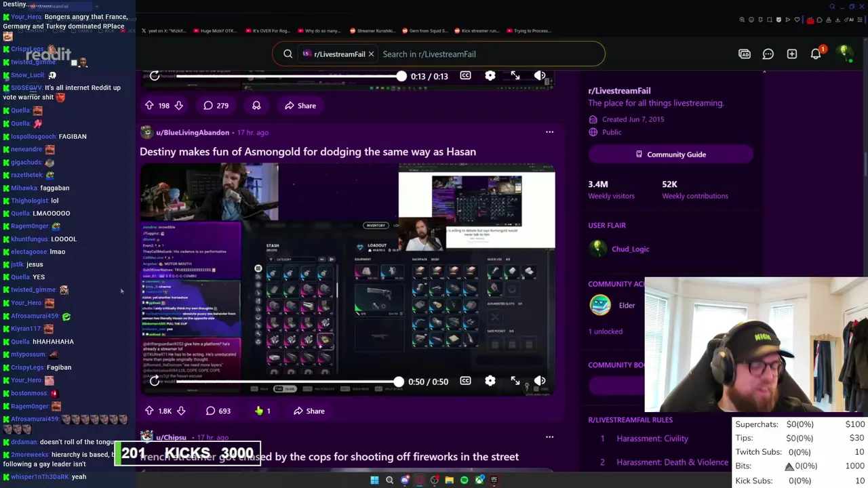
Task: Give an award on the 198-vote post
Action: [x=256, y=106]
